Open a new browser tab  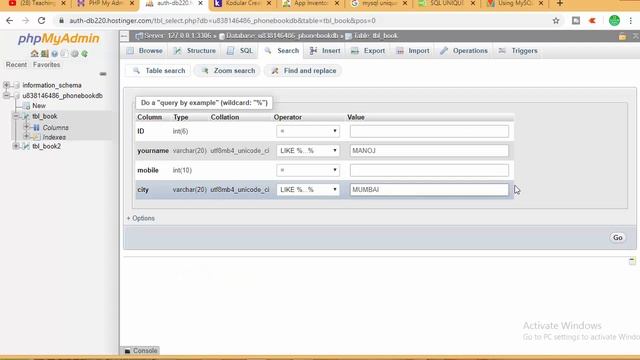(x=560, y=3)
